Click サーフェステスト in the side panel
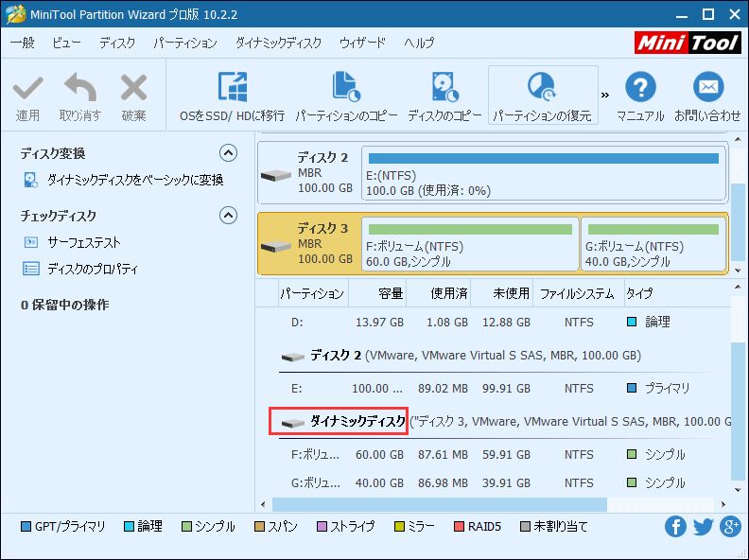 pos(83,242)
